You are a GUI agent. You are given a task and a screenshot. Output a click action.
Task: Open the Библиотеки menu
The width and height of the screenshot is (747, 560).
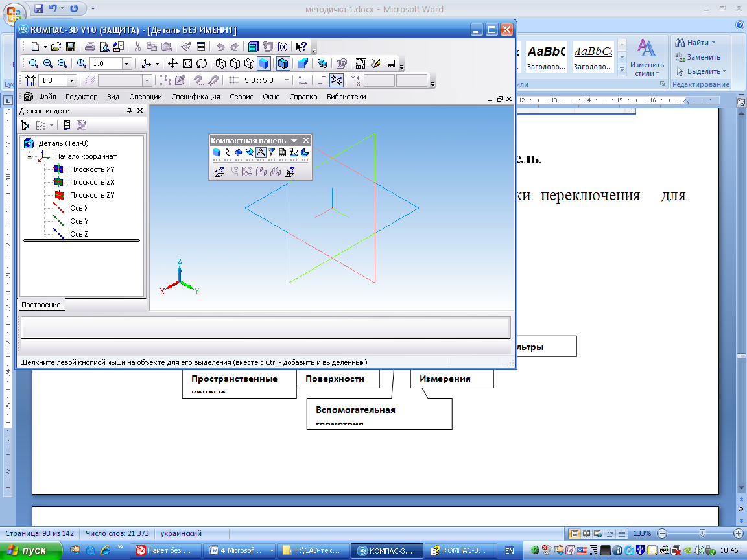(346, 97)
